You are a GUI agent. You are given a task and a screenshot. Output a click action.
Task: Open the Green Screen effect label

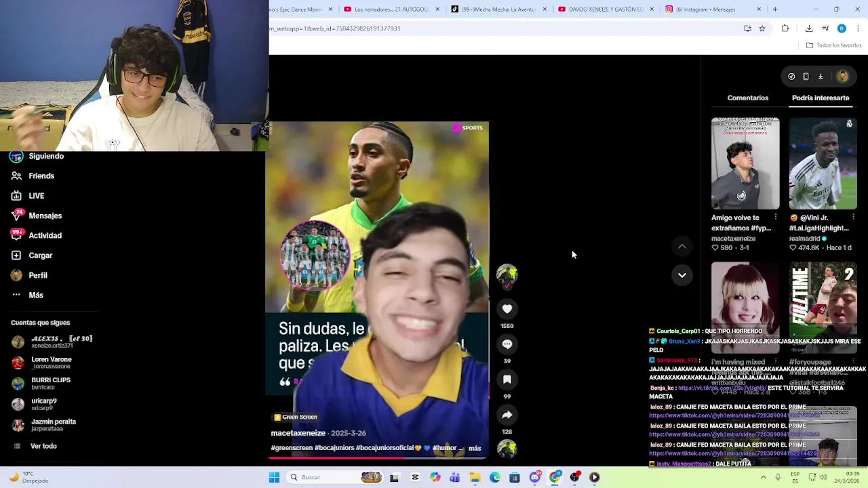coord(295,417)
